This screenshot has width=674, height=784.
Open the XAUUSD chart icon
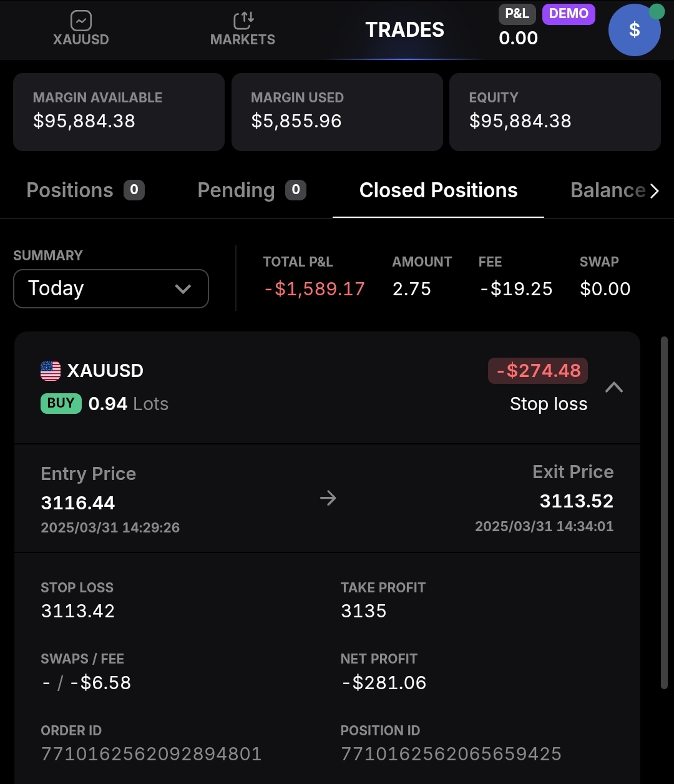[x=81, y=21]
